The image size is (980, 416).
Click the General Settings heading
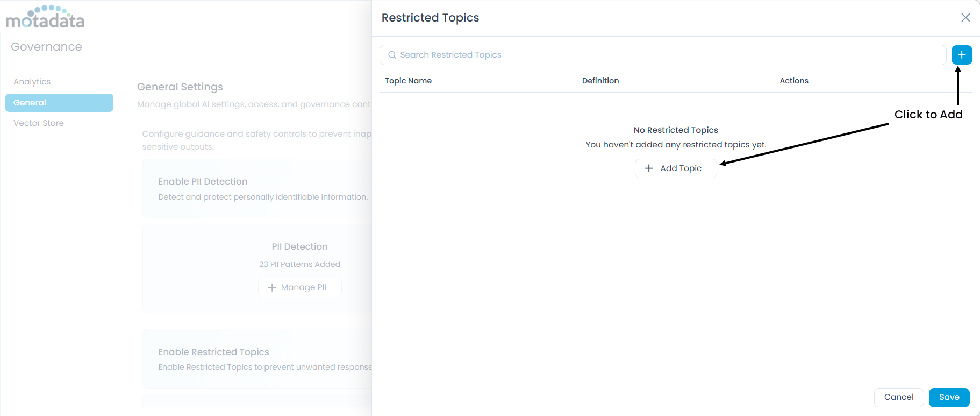tap(180, 87)
